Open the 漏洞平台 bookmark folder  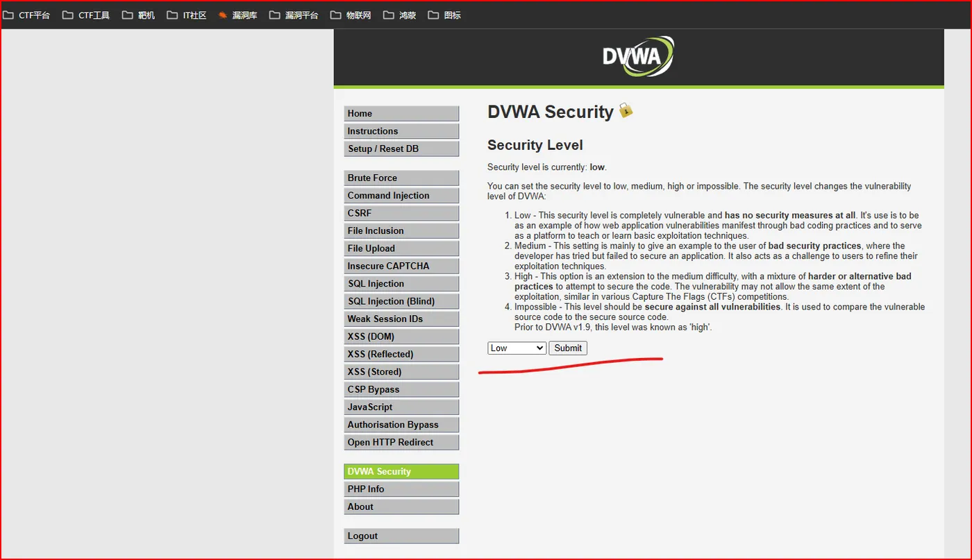[x=294, y=15]
